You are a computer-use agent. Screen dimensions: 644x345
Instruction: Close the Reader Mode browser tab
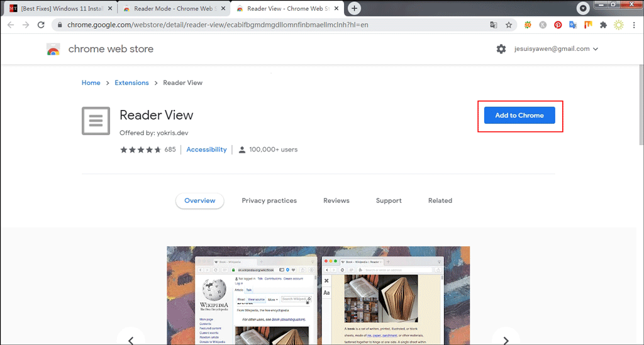(223, 8)
